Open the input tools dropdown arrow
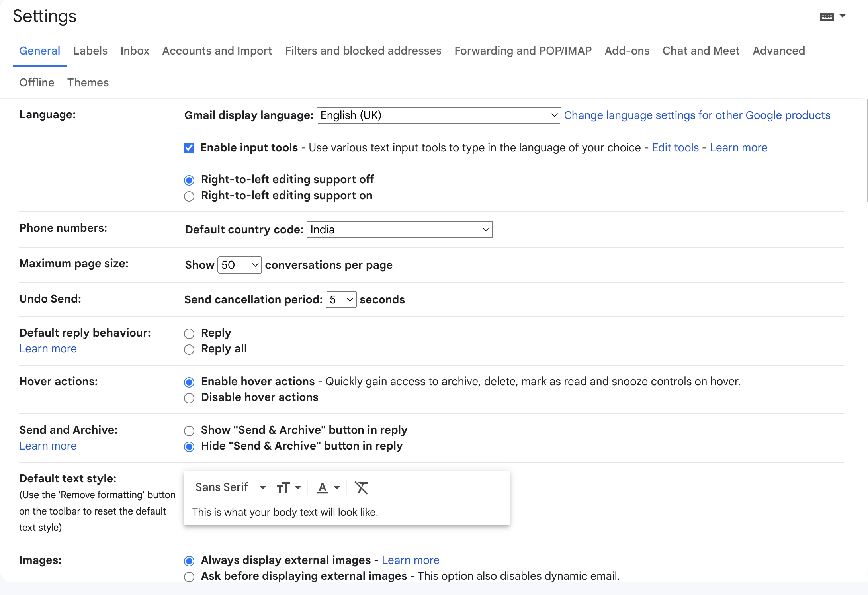This screenshot has height=595, width=868. click(x=843, y=16)
